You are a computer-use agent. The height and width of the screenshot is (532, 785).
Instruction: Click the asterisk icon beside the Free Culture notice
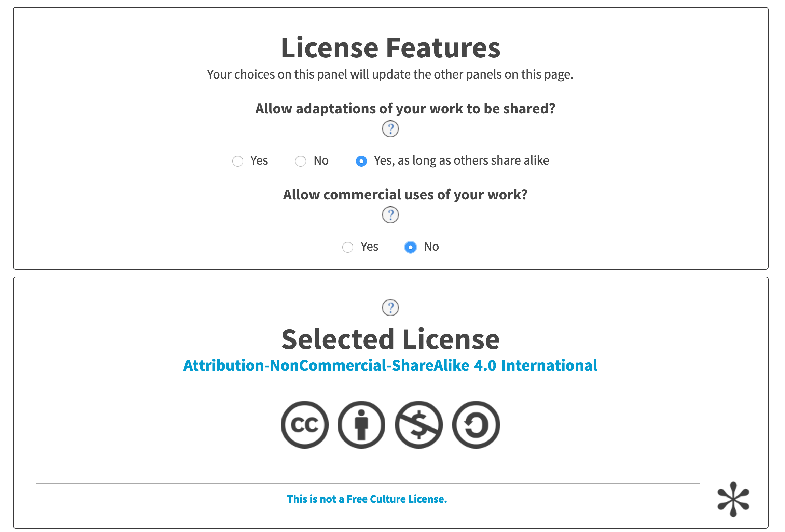coord(733,499)
